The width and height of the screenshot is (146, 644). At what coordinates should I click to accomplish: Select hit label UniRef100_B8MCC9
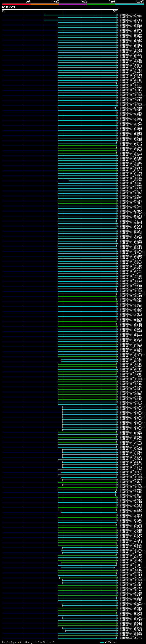pos(131,231)
